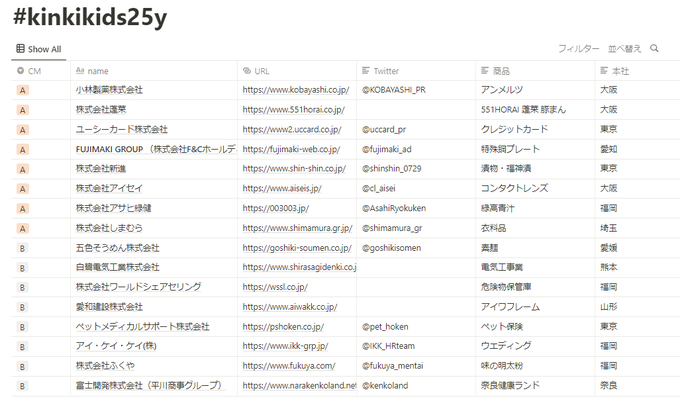Click the B tag in 五色そうめん株式会社 row
680x415 pixels.
[22, 248]
